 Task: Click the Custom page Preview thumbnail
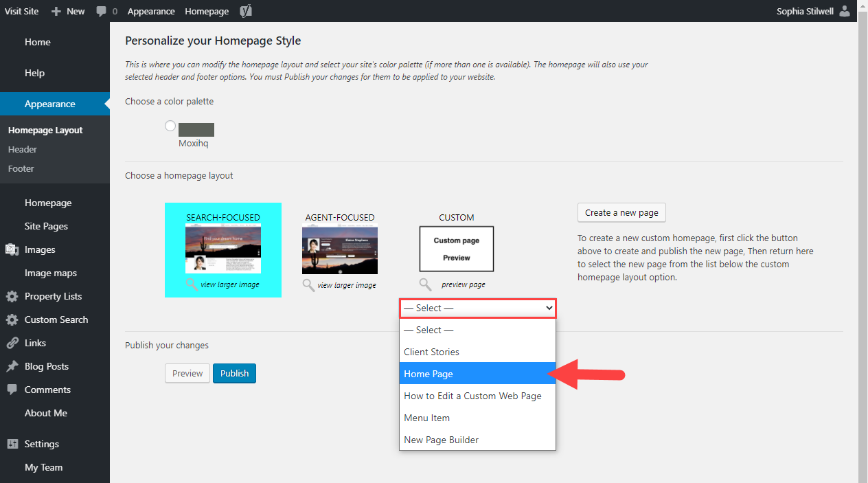pyautogui.click(x=457, y=249)
